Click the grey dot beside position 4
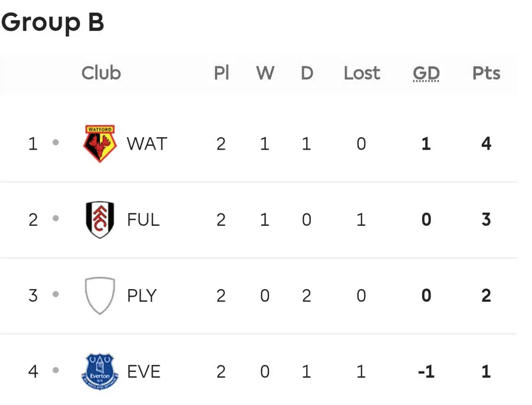The height and width of the screenshot is (405, 532). (56, 370)
